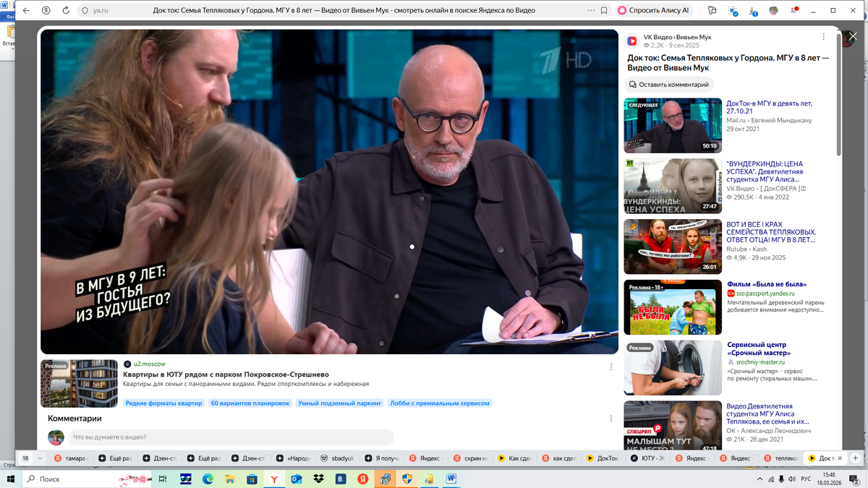Reload the page with the refresh arrow

click(x=66, y=11)
